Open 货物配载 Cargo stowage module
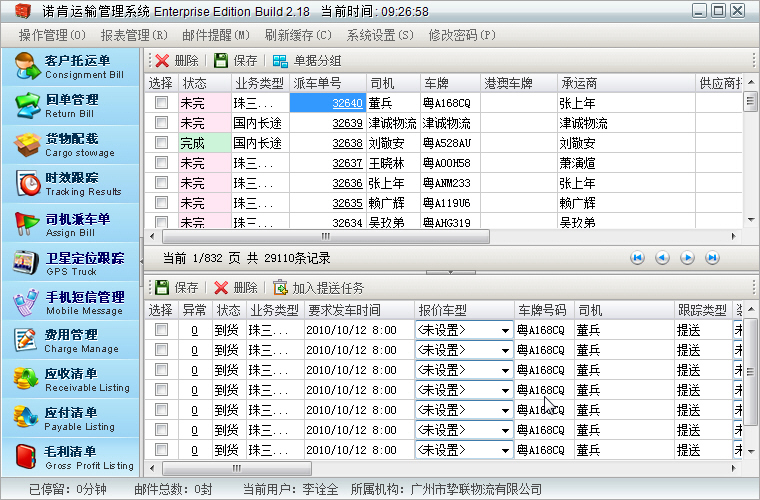The width and height of the screenshot is (760, 500). coord(70,145)
